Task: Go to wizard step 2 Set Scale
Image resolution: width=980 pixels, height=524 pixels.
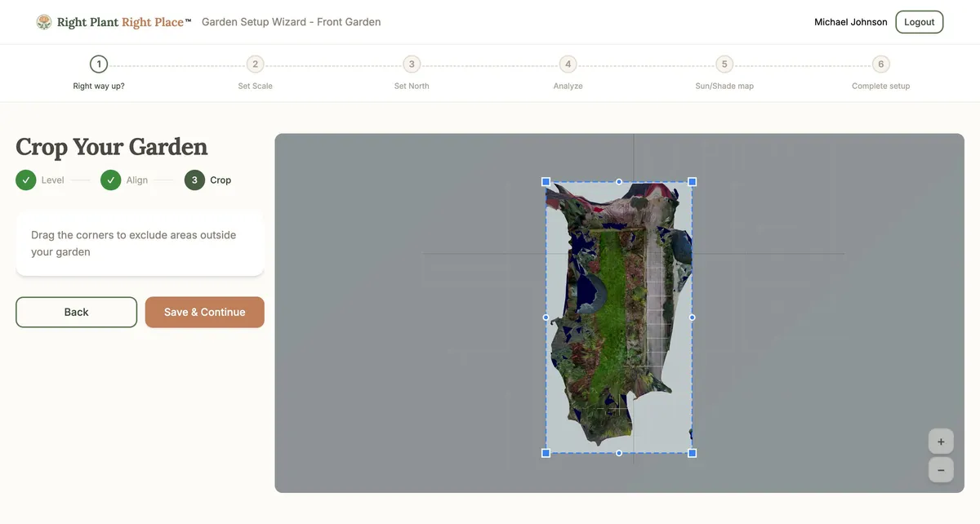Action: [255, 64]
